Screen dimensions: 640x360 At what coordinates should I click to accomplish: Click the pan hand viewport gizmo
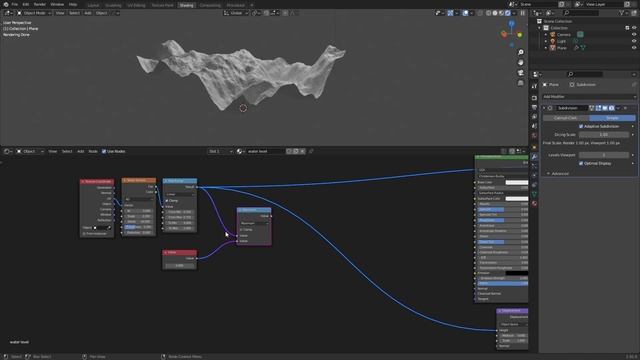point(521,62)
